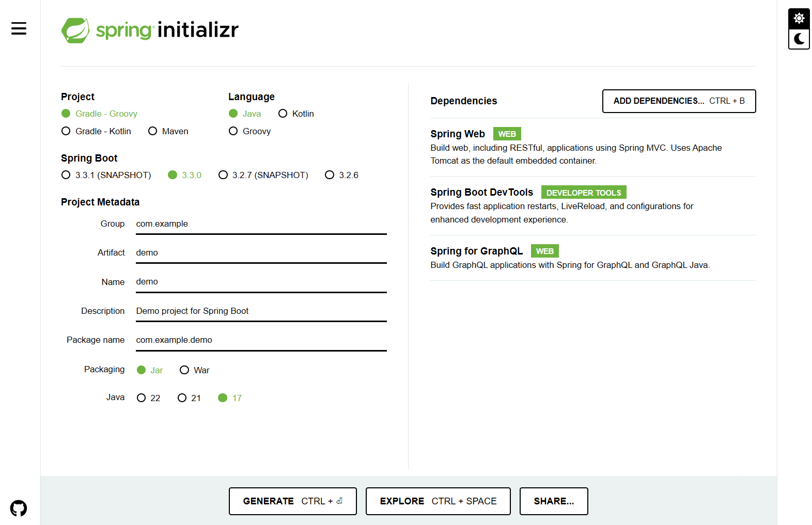Select Java version 22
812x525 pixels.
148,398
